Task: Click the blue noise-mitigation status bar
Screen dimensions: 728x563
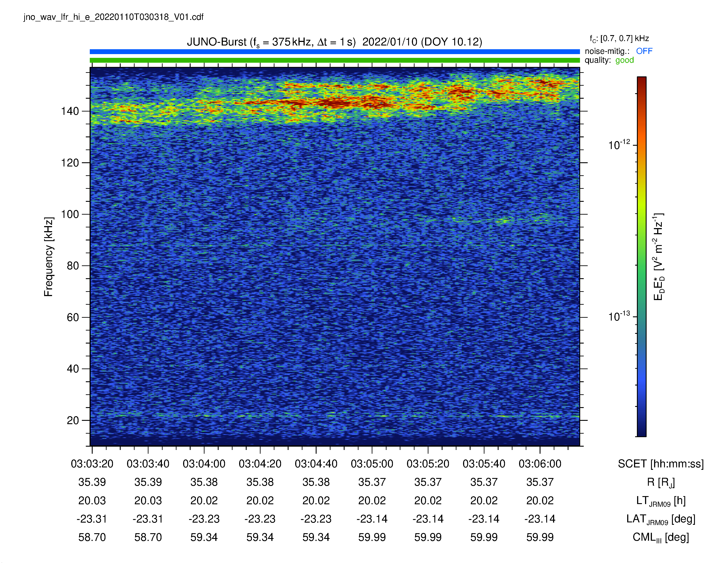Action: pos(335,51)
